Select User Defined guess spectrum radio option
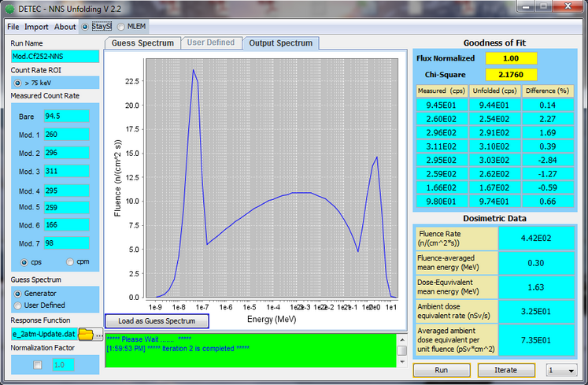Screen dimensions: 588x385 17,305
